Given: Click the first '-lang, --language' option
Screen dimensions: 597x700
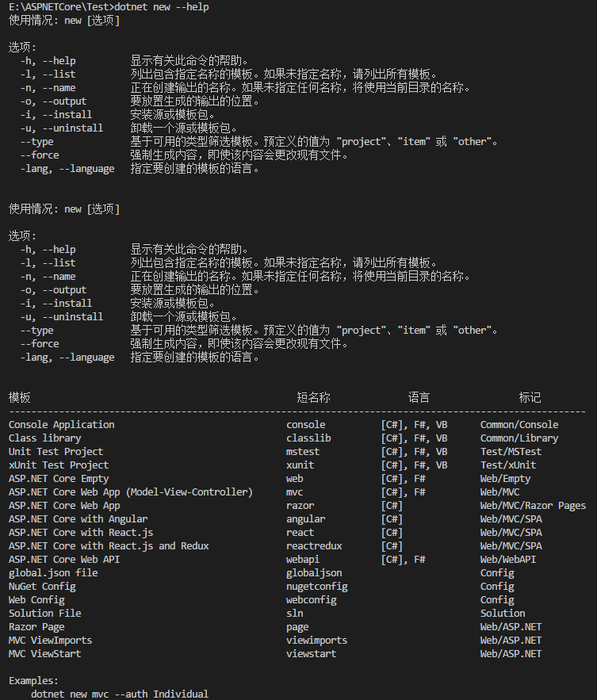Looking at the screenshot, I should tap(67, 169).
